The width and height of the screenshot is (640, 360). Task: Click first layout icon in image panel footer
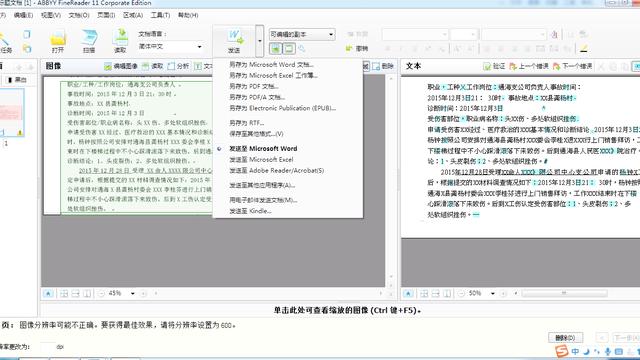coord(64,293)
